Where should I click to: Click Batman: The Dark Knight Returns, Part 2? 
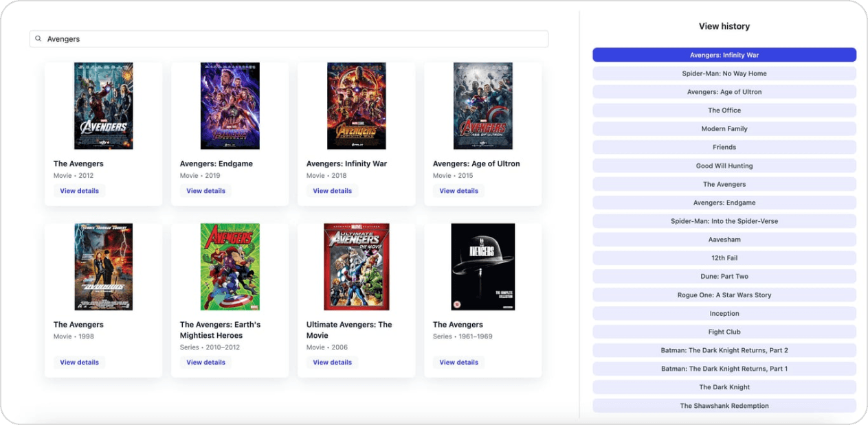(x=724, y=350)
